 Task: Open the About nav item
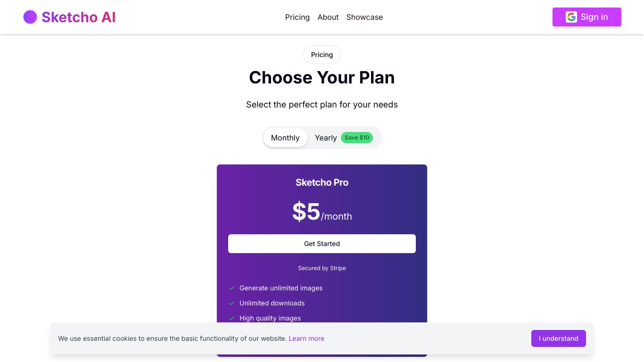pyautogui.click(x=328, y=17)
